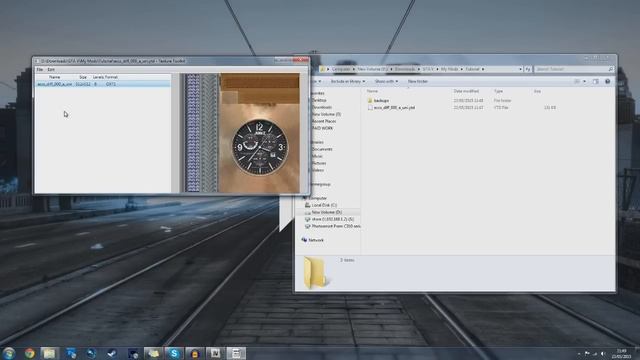Click the orange lock taskbar icon
This screenshot has height=360, width=640.
coord(195,353)
